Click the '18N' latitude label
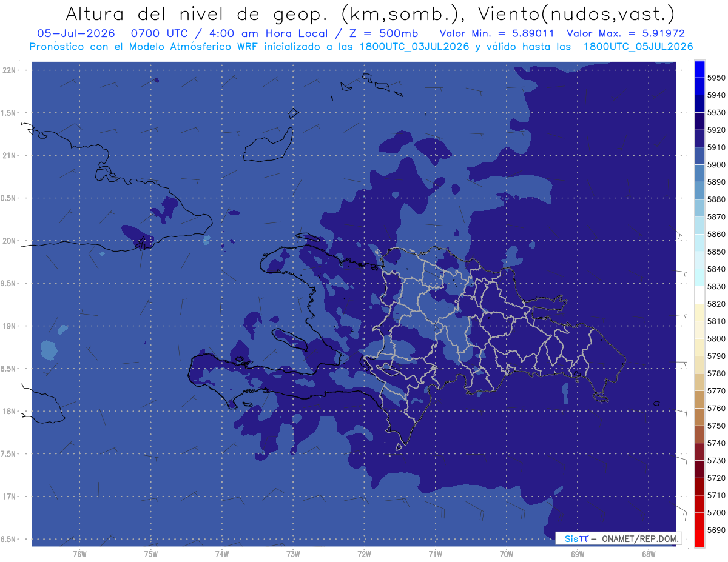 pos(10,411)
